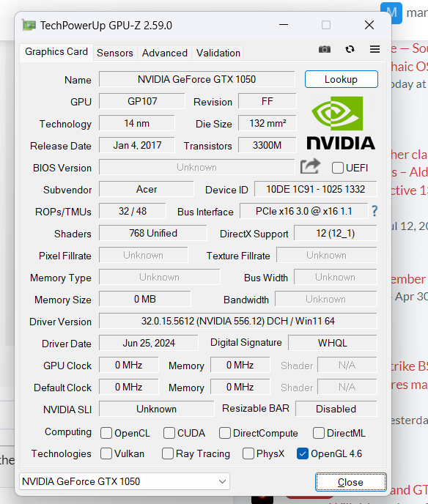Click the Close button at bottom
The height and width of the screenshot is (504, 428).
pyautogui.click(x=351, y=482)
